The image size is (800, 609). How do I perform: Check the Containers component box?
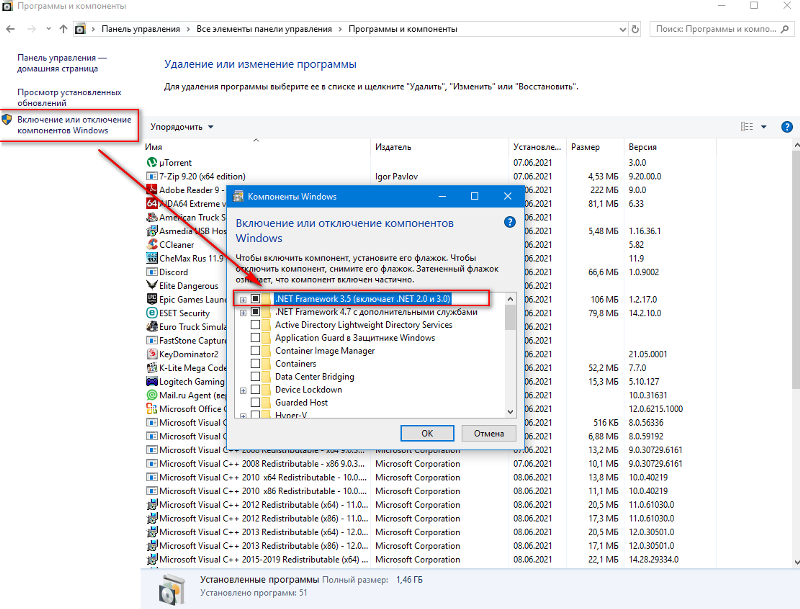[x=256, y=364]
